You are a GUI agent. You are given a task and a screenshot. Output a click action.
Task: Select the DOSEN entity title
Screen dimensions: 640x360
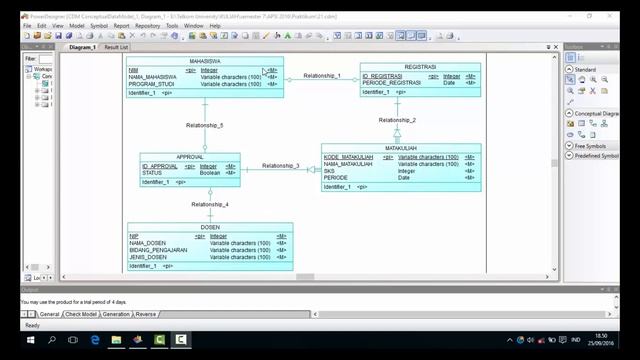click(210, 227)
